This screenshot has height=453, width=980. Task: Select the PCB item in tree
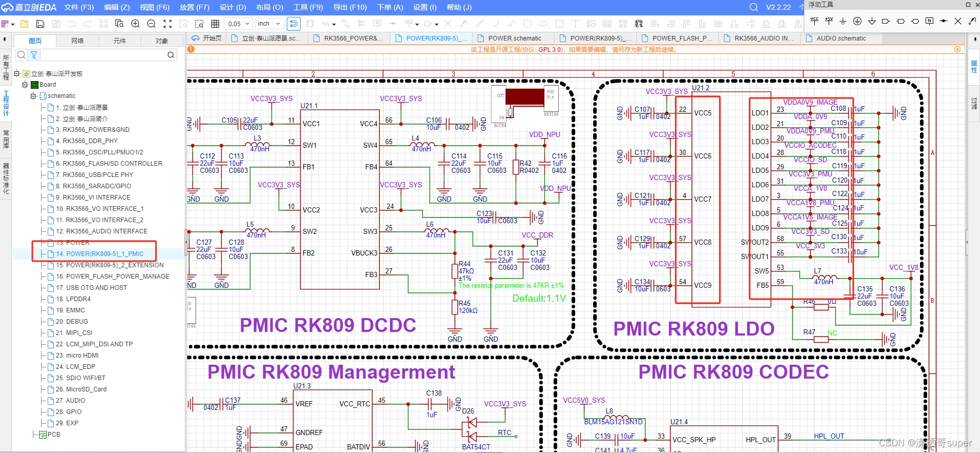[x=54, y=434]
